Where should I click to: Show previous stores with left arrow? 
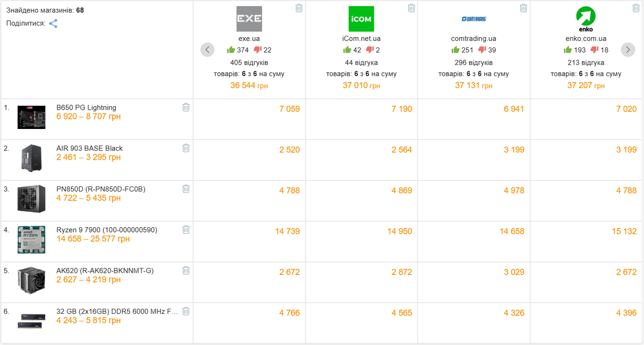click(x=207, y=49)
